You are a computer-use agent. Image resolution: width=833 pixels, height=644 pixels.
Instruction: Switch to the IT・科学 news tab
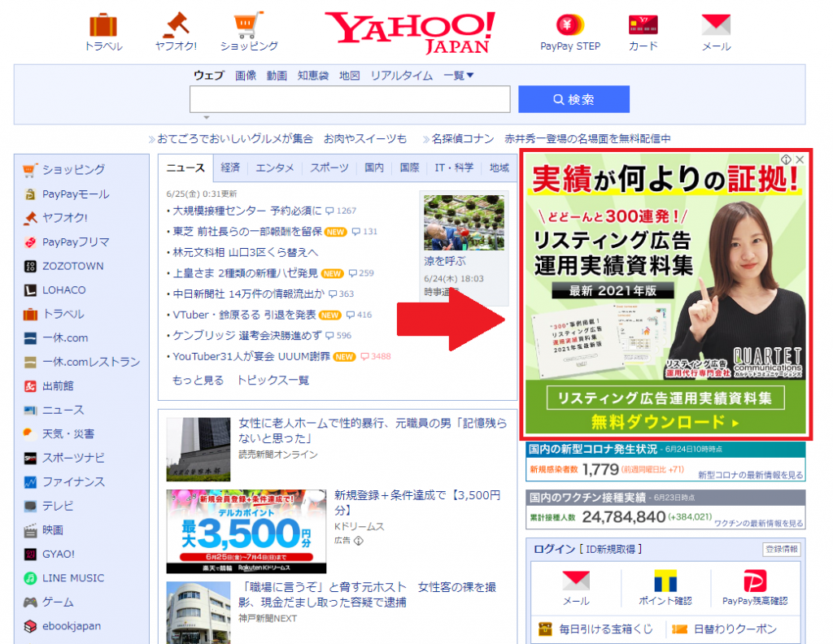tap(454, 168)
